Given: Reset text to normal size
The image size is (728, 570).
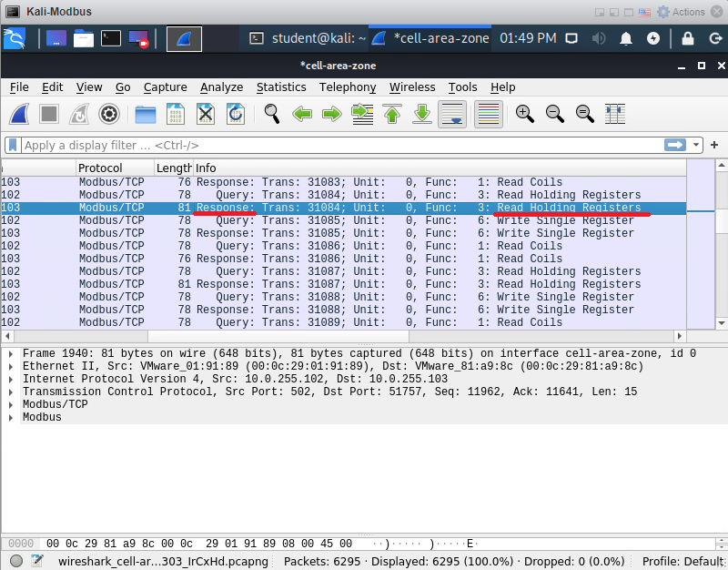Looking at the screenshot, I should point(584,114).
